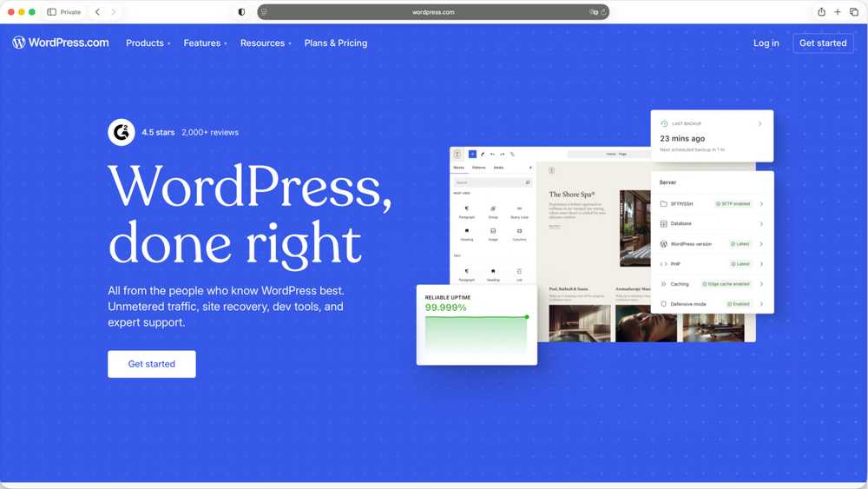Click the Log in link
Screen dimensions: 868x489
click(766, 43)
